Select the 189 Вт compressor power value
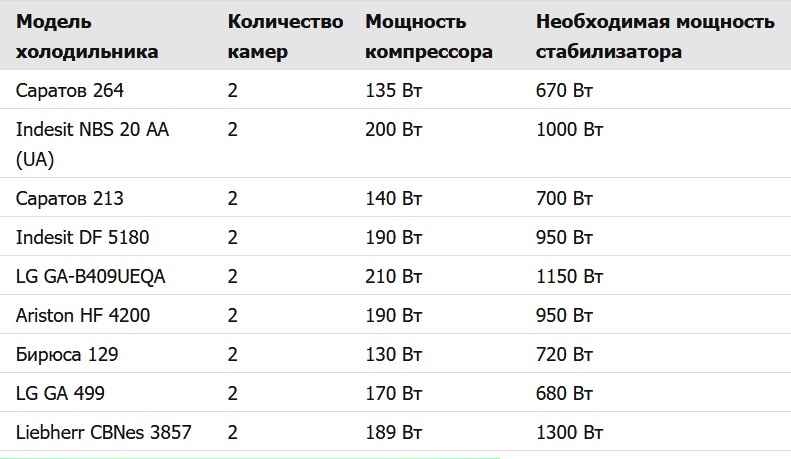791x459 pixels. pyautogui.click(x=394, y=432)
